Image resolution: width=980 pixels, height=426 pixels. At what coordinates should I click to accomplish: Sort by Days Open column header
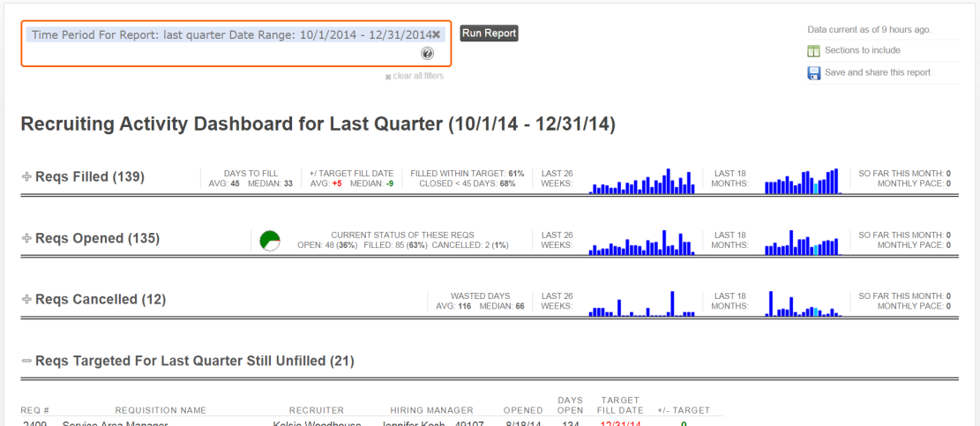coord(570,406)
